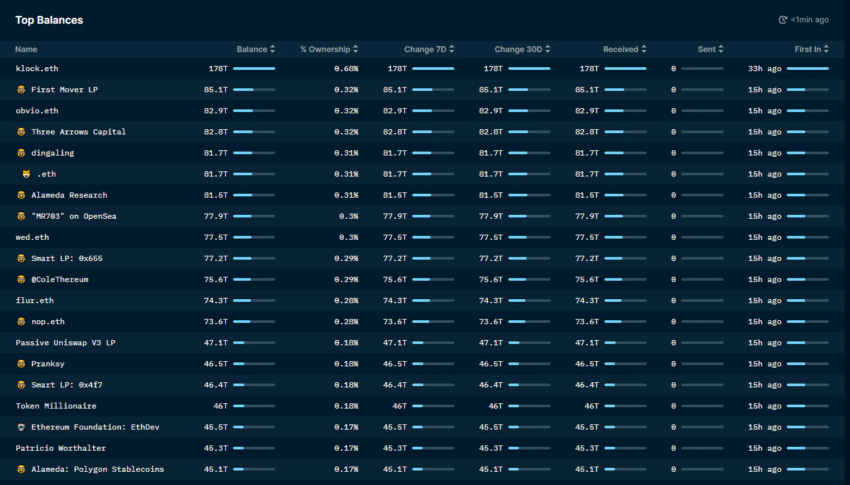
Task: Click the smart money icon beside First Mover LP
Action: coord(21,89)
